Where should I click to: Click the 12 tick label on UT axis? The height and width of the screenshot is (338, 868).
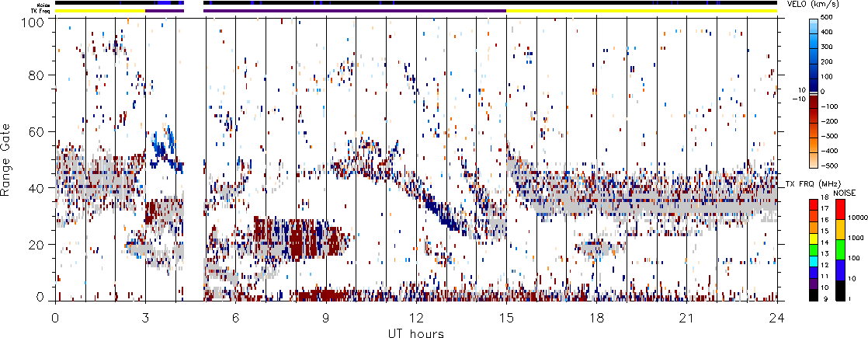(416, 317)
